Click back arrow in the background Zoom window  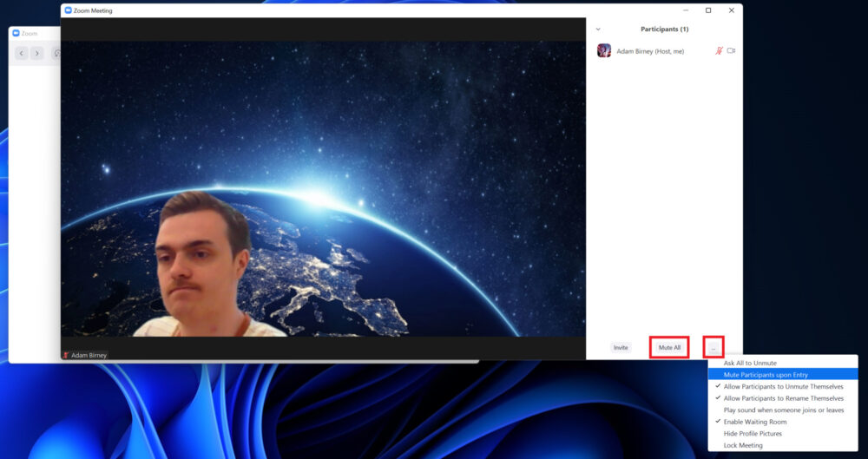click(22, 53)
